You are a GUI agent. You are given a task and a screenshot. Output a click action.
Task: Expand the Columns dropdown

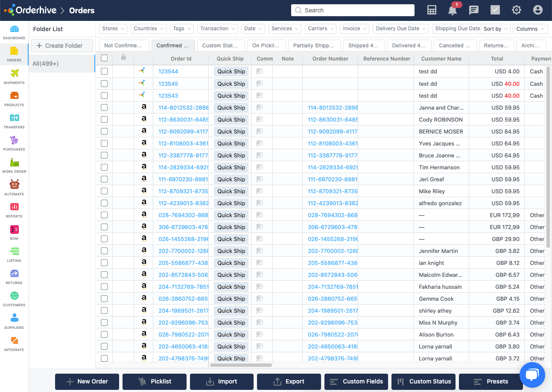pyautogui.click(x=530, y=29)
